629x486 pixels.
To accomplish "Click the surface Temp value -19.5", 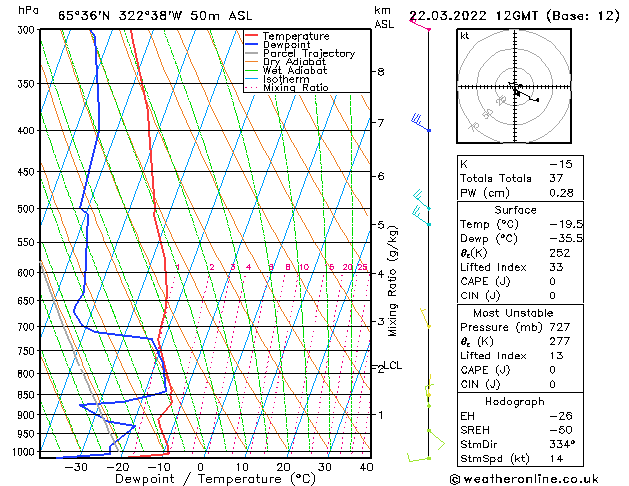I will coord(566,225).
